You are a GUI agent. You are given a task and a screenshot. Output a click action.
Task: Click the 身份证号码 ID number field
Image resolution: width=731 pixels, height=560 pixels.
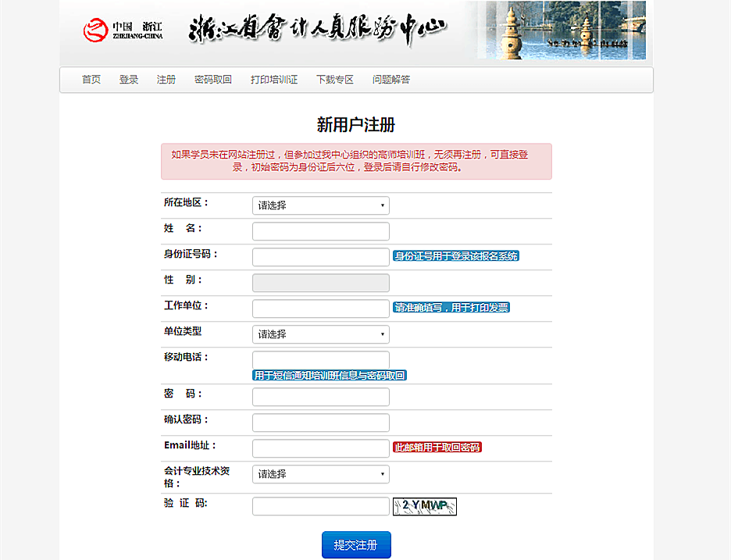tap(320, 257)
